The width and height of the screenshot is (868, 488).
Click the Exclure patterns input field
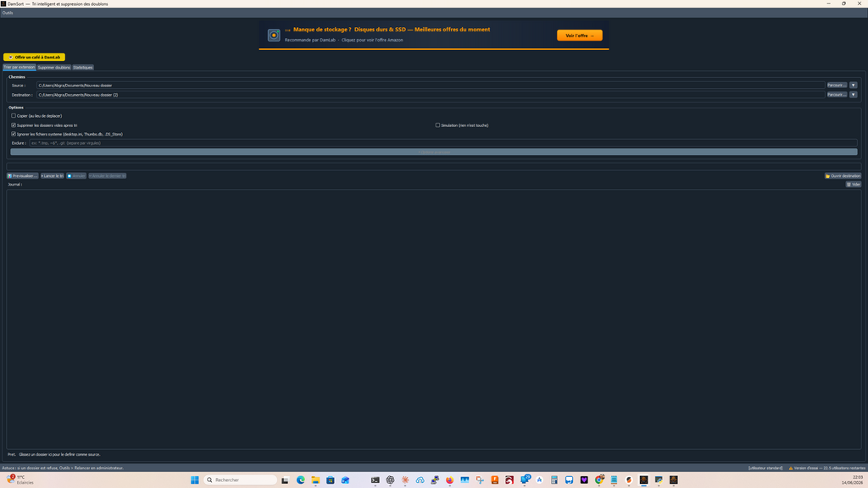pos(442,142)
